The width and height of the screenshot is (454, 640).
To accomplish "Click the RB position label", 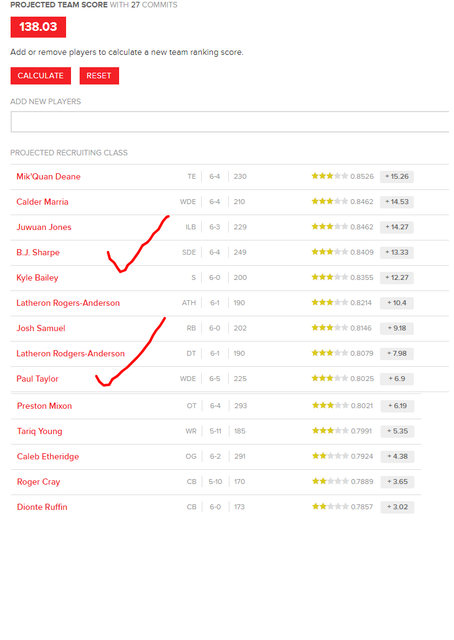I will (x=191, y=329).
